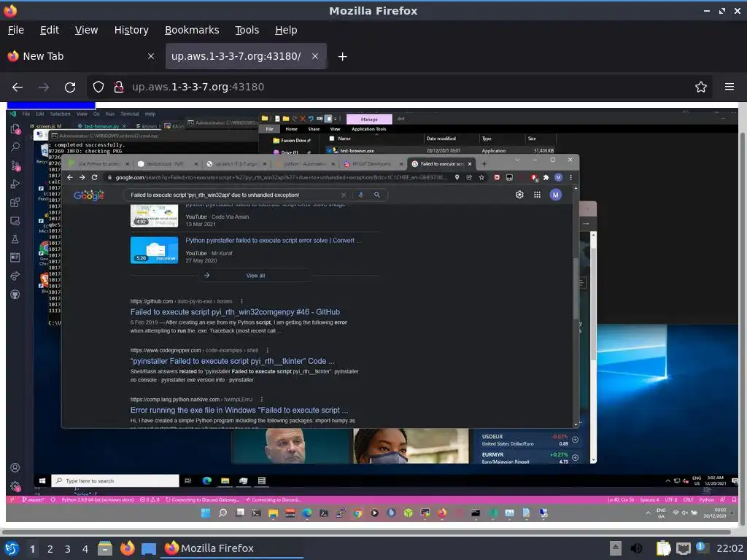The width and height of the screenshot is (747, 560).
Task: Open VS Code Accounts icon
Action: coord(15,467)
